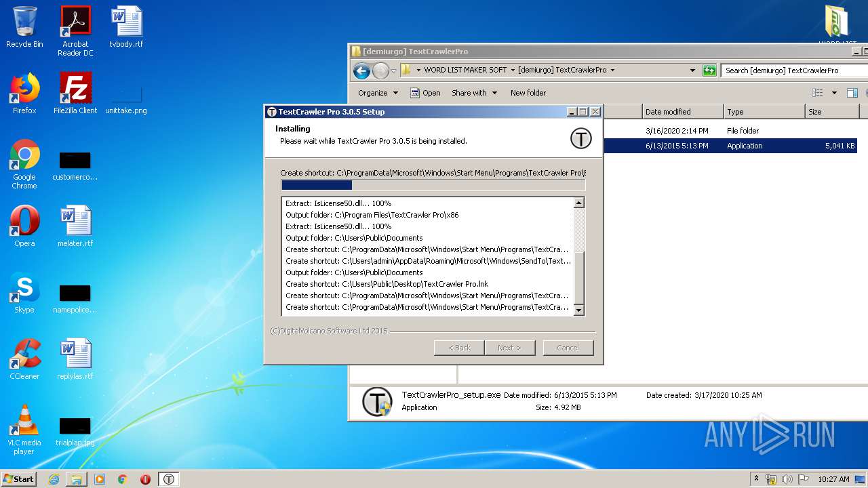Sort by the Date modified column
The image size is (868, 488).
(682, 112)
